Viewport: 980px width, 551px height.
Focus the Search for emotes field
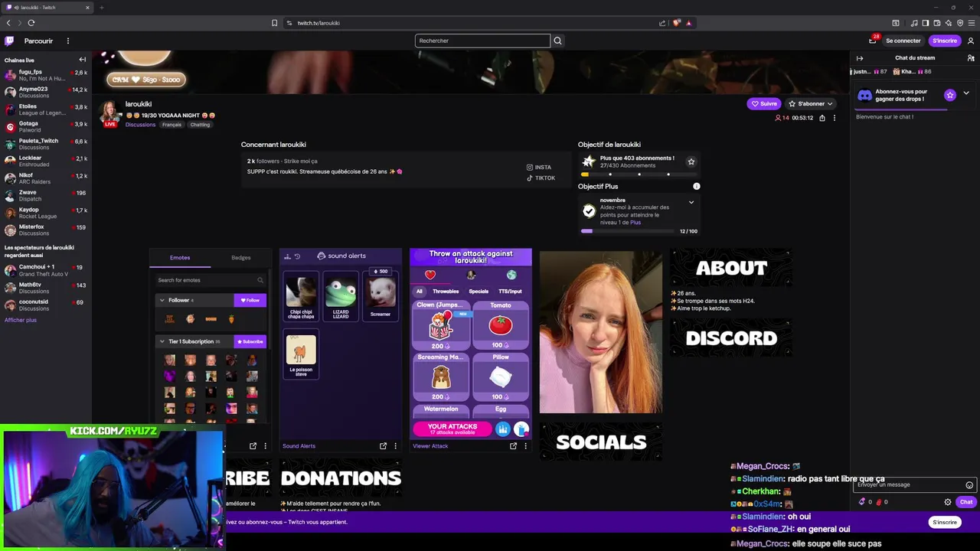pyautogui.click(x=211, y=280)
